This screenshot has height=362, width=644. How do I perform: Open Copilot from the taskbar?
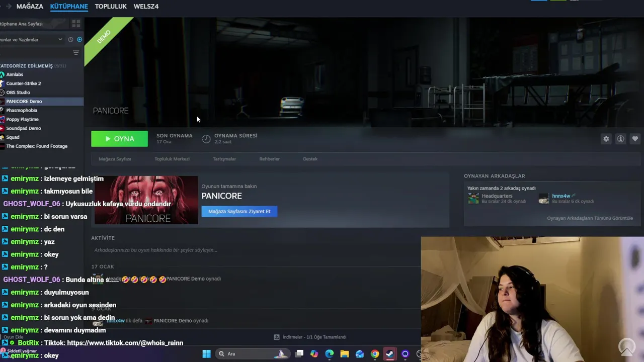(314, 354)
